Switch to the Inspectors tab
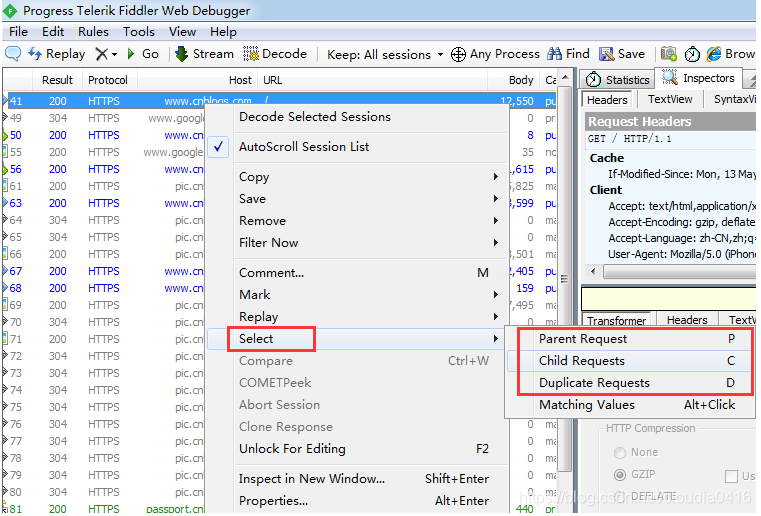Screen dimensions: 761x516 point(699,78)
